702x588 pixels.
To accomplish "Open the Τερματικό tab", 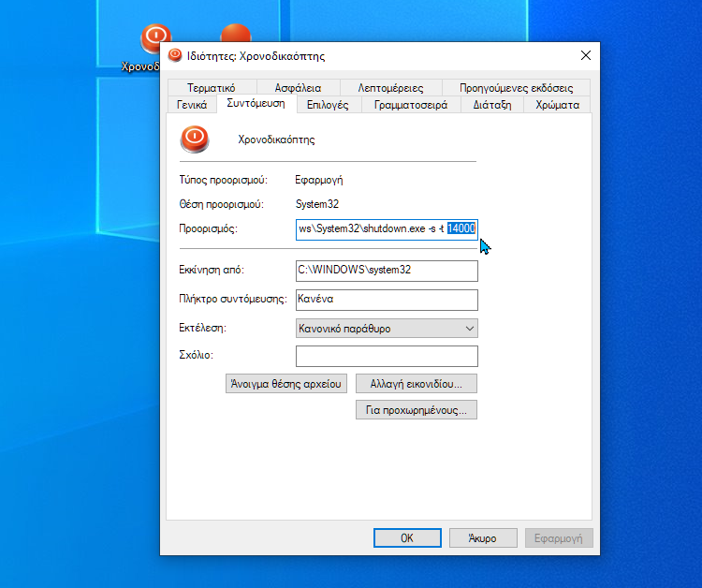I will click(x=212, y=88).
